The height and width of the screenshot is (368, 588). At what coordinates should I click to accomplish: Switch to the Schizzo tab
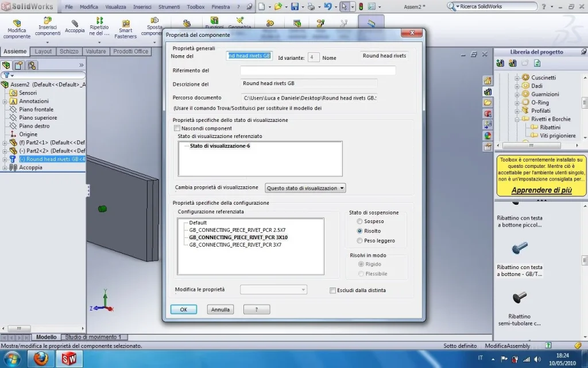pyautogui.click(x=69, y=51)
